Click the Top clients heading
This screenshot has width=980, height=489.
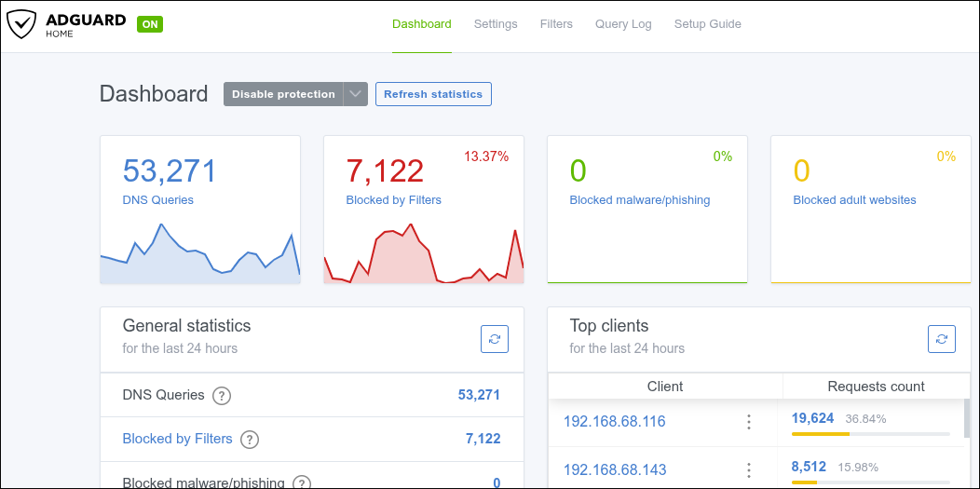[609, 325]
